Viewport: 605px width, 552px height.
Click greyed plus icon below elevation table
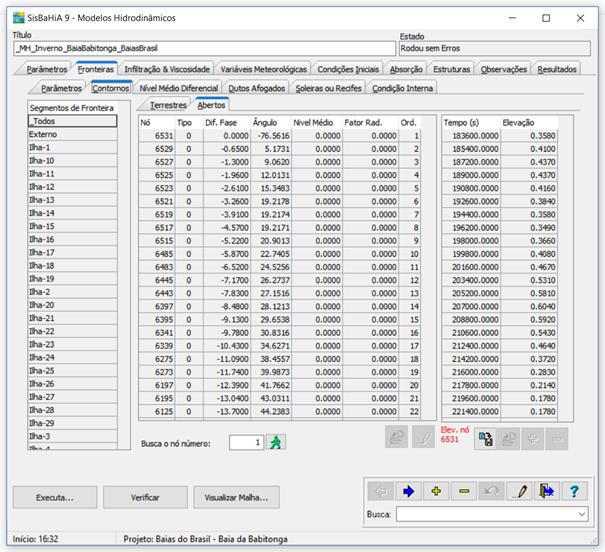(533, 439)
